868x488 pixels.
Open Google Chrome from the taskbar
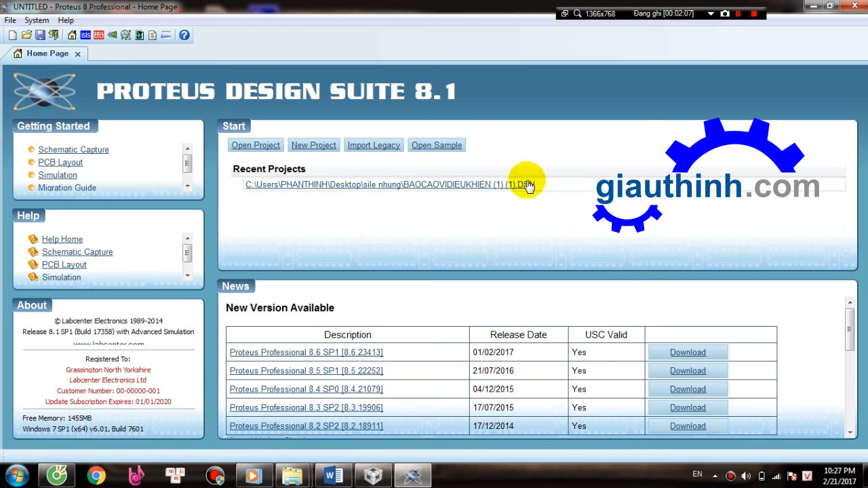pyautogui.click(x=96, y=476)
